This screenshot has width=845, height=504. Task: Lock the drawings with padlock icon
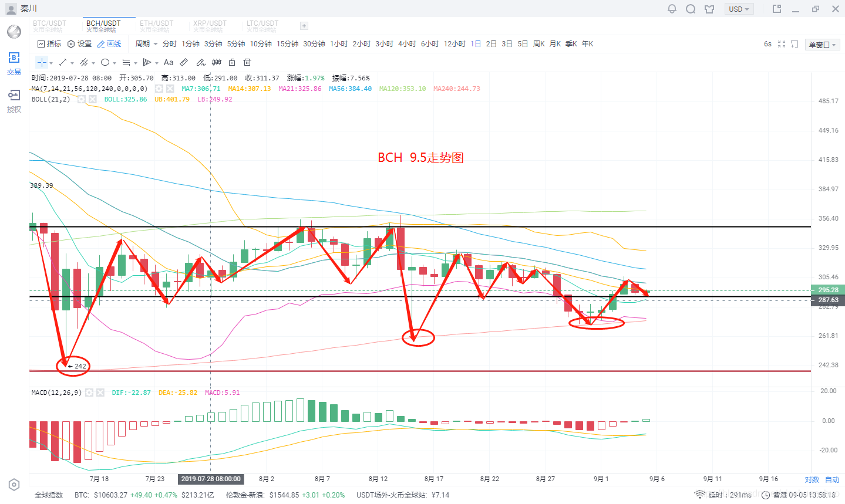coord(232,62)
